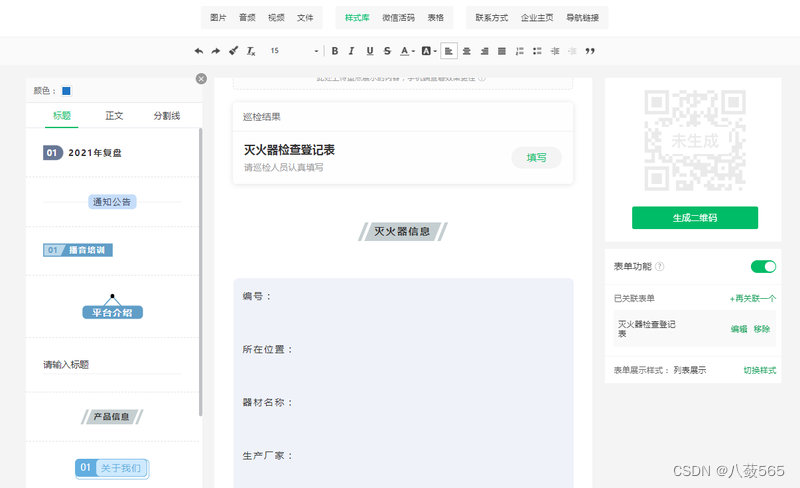
Task: Choose the 产品信息 title style
Action: pyautogui.click(x=112, y=417)
